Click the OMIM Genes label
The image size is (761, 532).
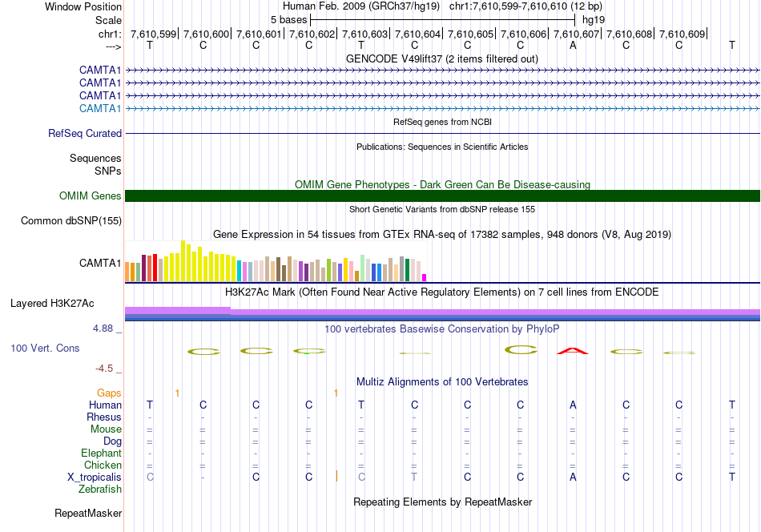[x=90, y=196]
